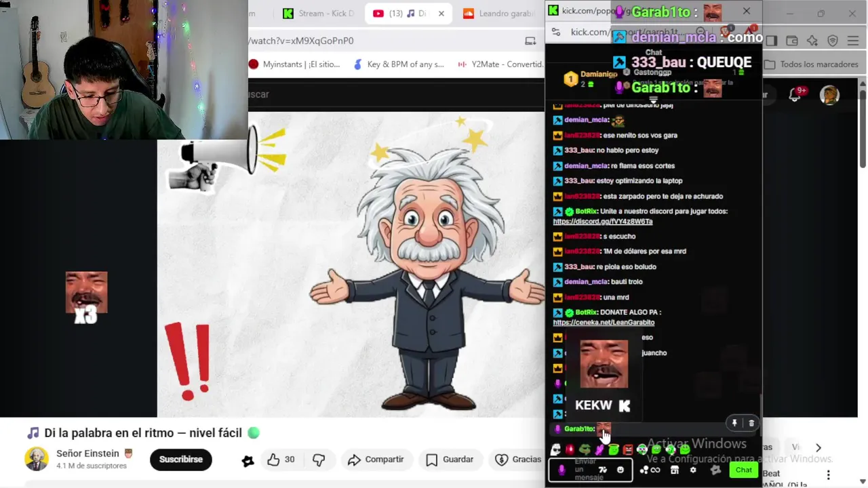Click BotRix name in the discord message
Screen dimensions: 868x488
pyautogui.click(x=586, y=211)
